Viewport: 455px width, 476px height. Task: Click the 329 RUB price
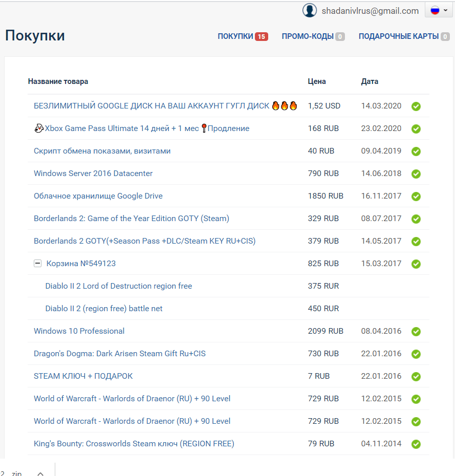pos(323,218)
